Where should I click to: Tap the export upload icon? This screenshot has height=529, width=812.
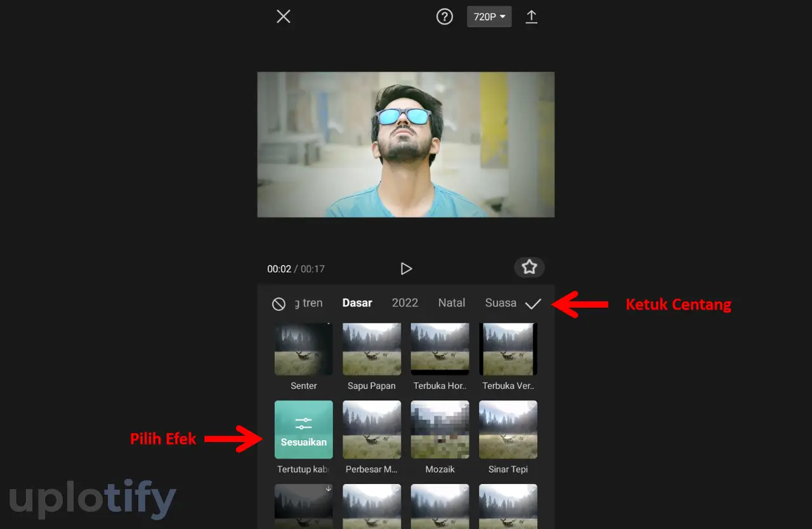532,16
